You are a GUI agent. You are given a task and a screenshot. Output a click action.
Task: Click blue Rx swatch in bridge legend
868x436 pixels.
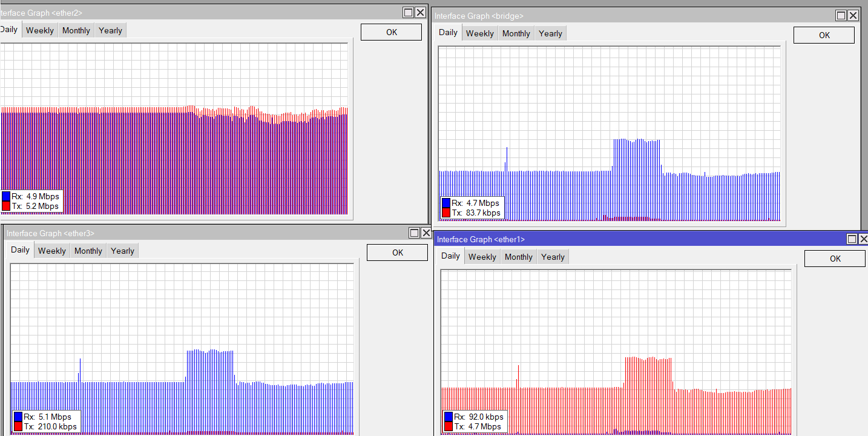(446, 203)
